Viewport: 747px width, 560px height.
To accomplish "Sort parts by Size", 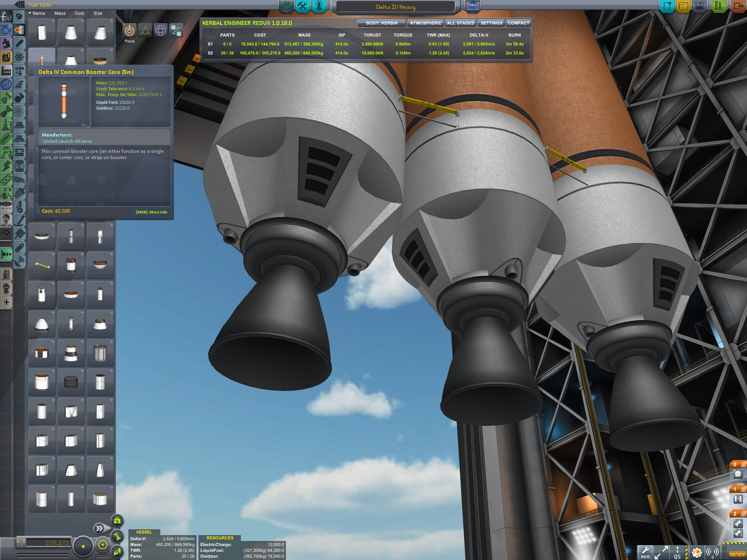I will [98, 13].
